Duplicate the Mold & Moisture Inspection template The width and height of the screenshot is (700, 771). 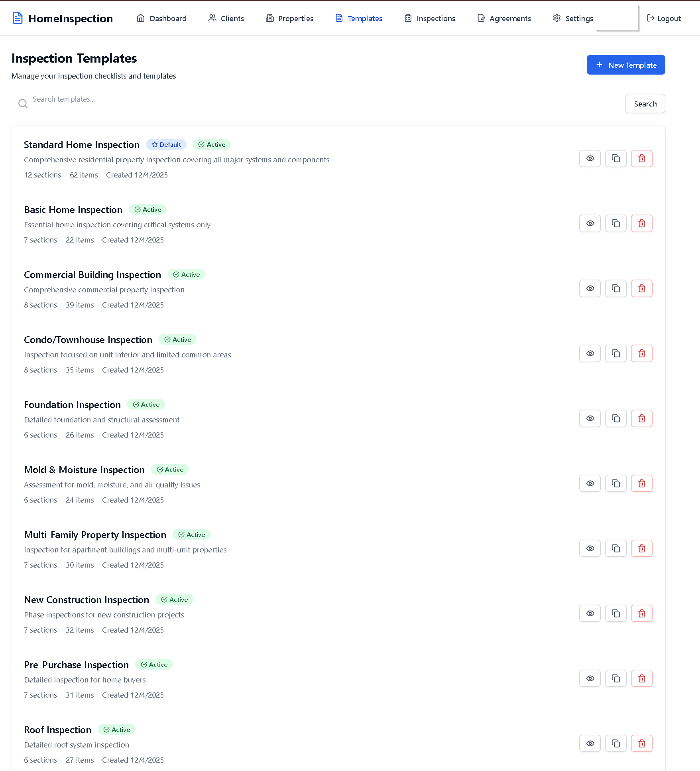point(615,483)
